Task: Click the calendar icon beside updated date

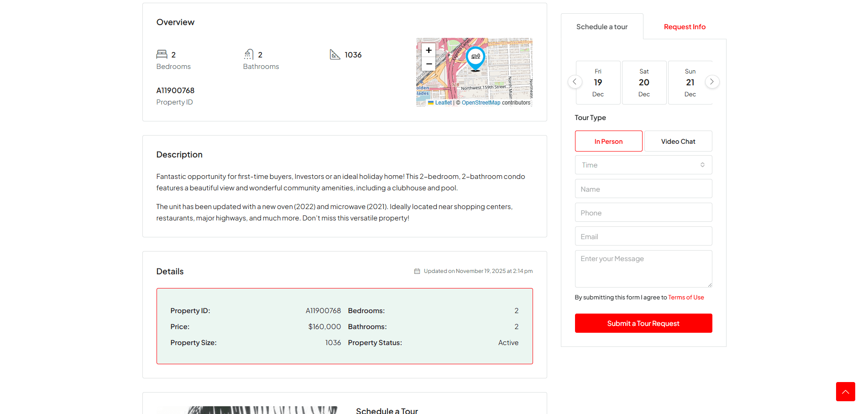Action: (x=417, y=271)
